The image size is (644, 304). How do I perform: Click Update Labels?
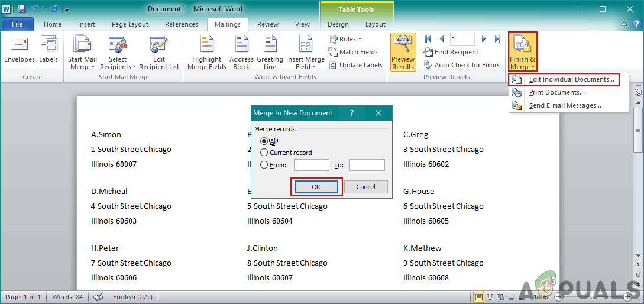355,65
